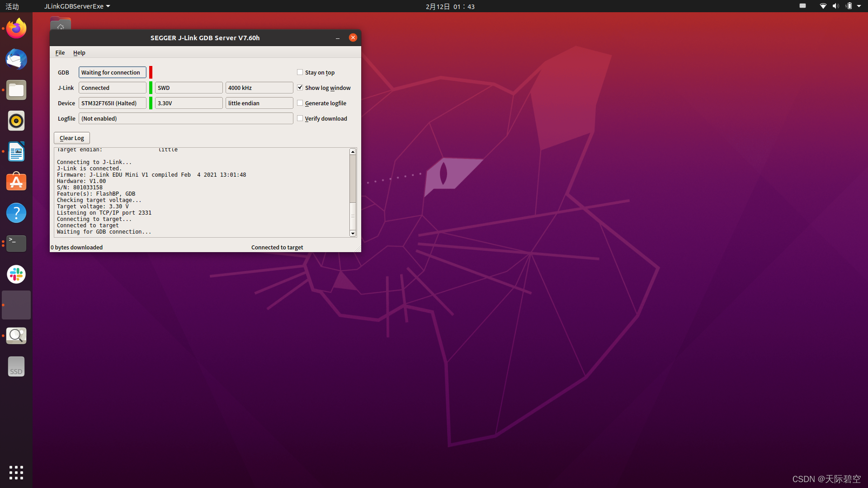The height and width of the screenshot is (488, 868).
Task: Tick the Verify download checkbox
Action: click(x=300, y=118)
